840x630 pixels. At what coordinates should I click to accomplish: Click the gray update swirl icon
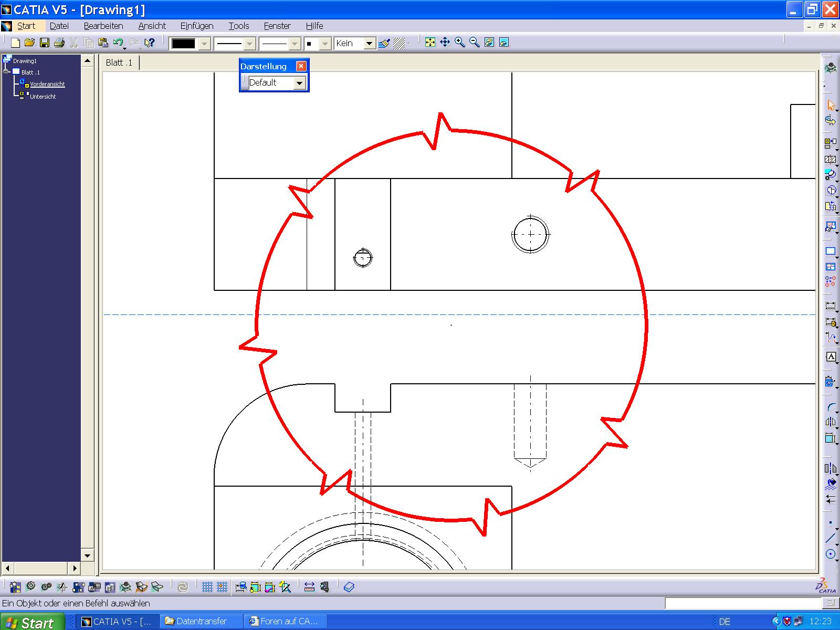[183, 587]
